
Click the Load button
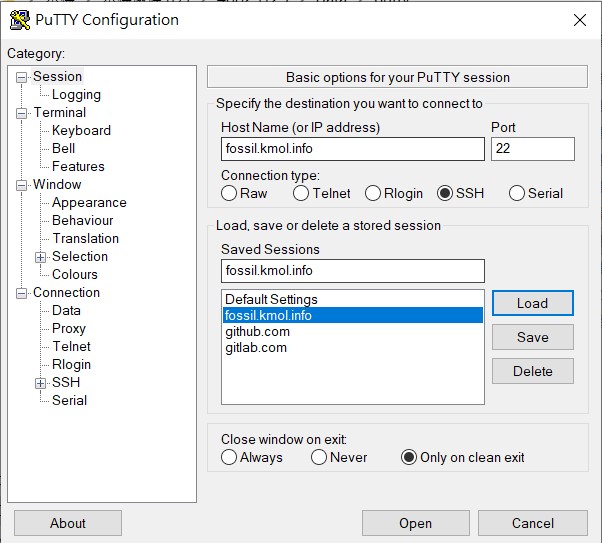[x=533, y=303]
